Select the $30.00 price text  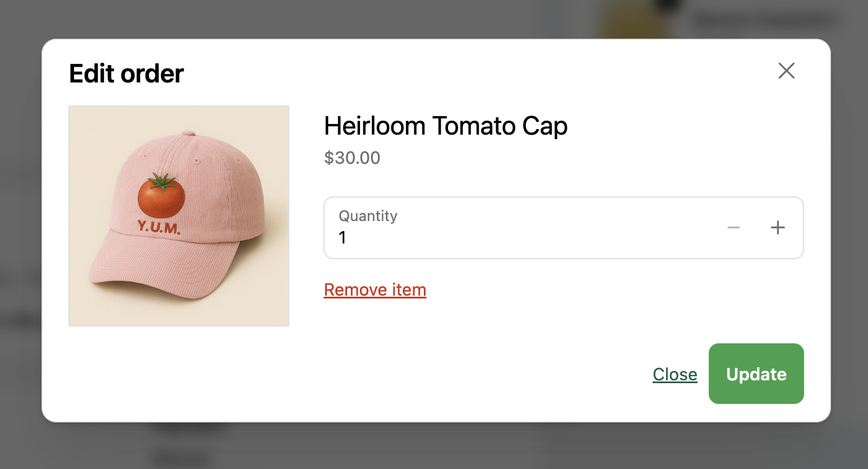point(352,158)
